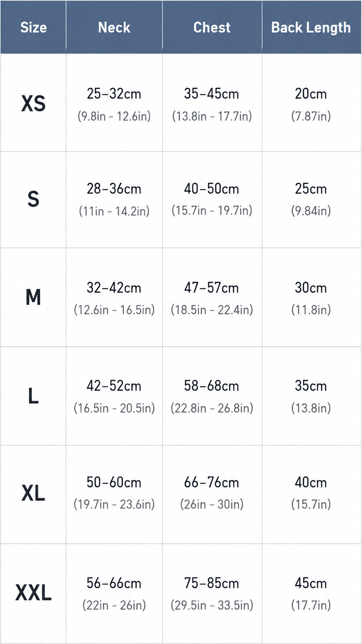Click the Size column header
This screenshot has height=644, width=362.
(x=33, y=27)
